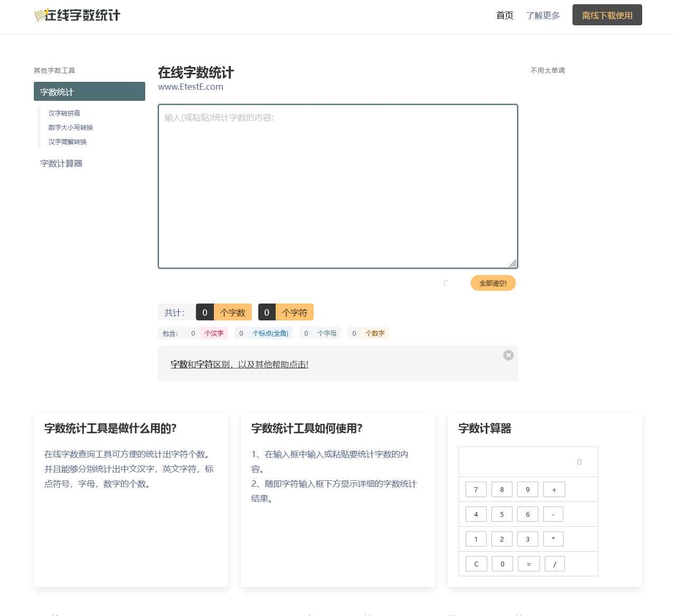Click the 在线字数统计 site logo
This screenshot has width=676, height=616.
click(77, 15)
